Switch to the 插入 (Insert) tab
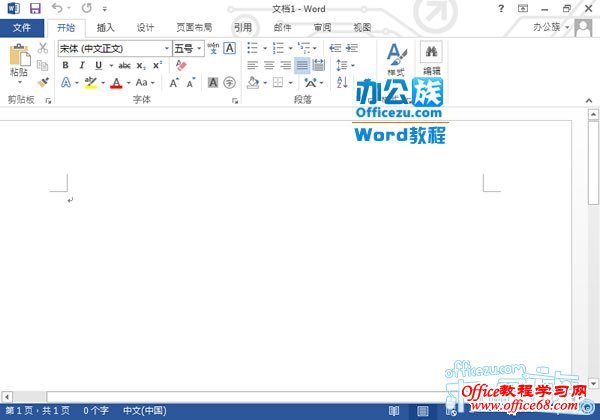Screen dimensions: 600x420 [106, 28]
